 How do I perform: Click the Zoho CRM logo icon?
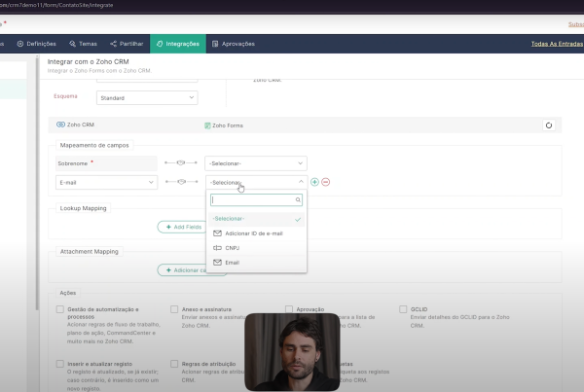(x=60, y=125)
